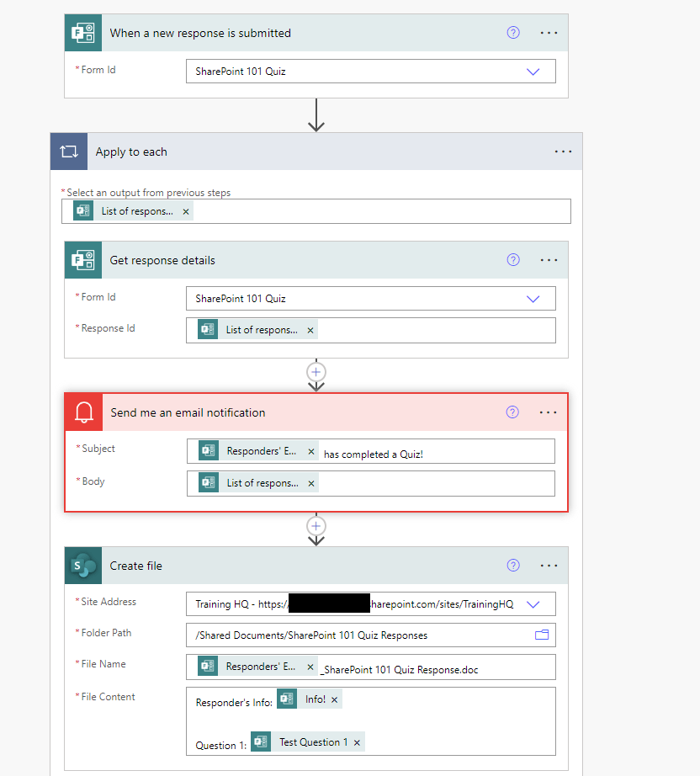Open the Apply to each ellipsis menu
Image resolution: width=700 pixels, height=776 pixels.
tap(563, 151)
